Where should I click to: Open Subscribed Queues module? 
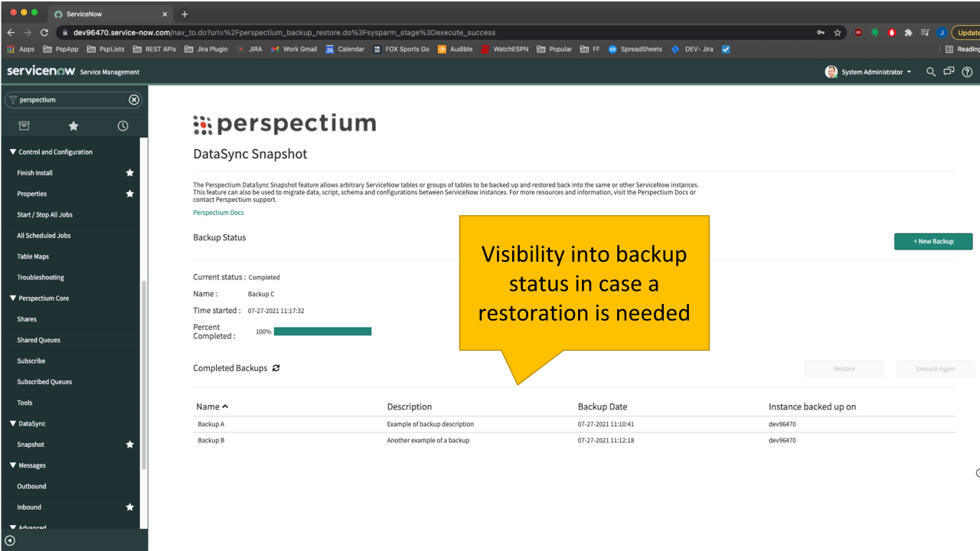click(x=44, y=382)
